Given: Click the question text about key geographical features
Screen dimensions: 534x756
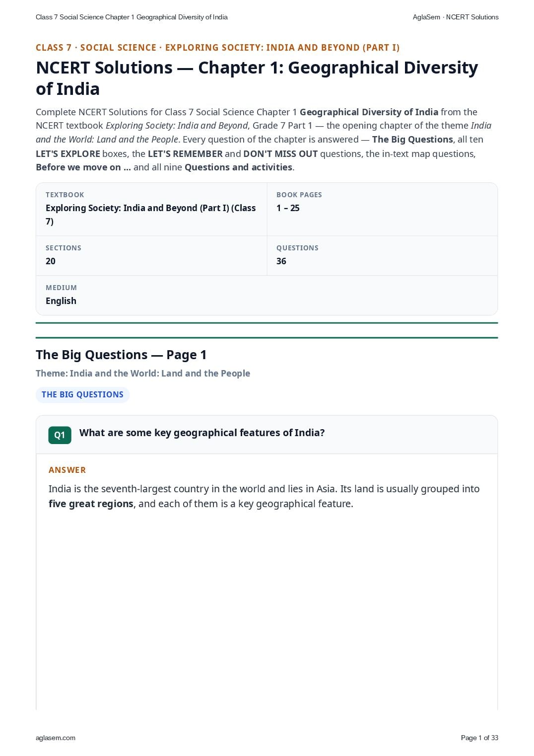Looking at the screenshot, I should point(202,433).
